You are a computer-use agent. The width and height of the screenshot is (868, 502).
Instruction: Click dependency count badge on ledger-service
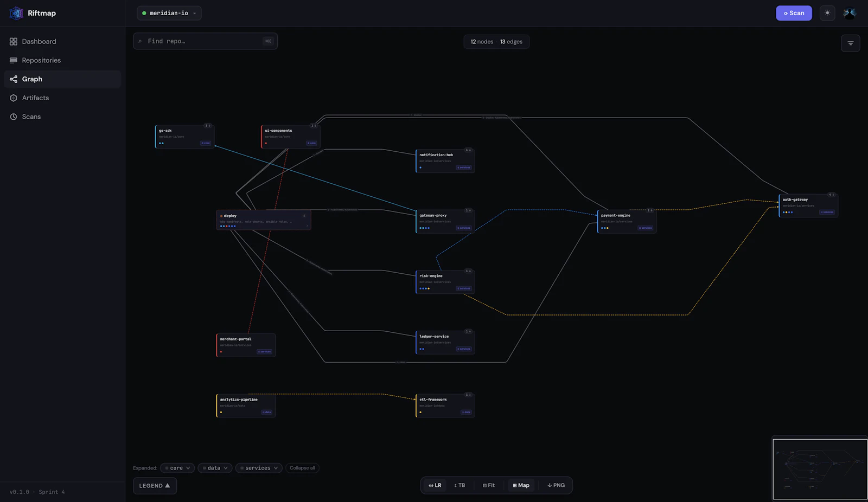(468, 331)
